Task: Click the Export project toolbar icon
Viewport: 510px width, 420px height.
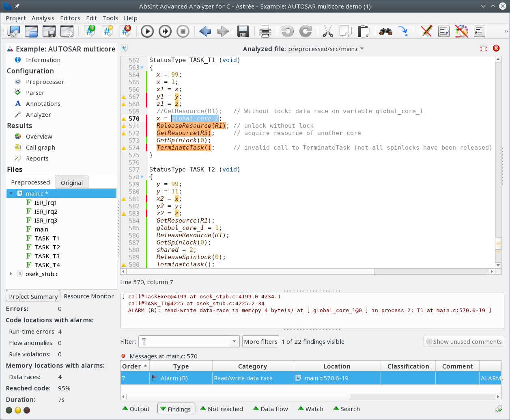Action: (x=67, y=31)
